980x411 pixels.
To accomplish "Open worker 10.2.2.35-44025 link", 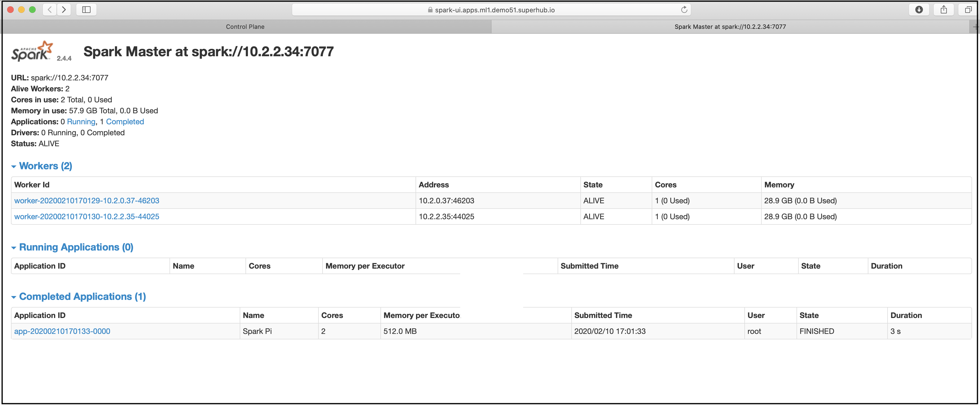I will pos(87,216).
